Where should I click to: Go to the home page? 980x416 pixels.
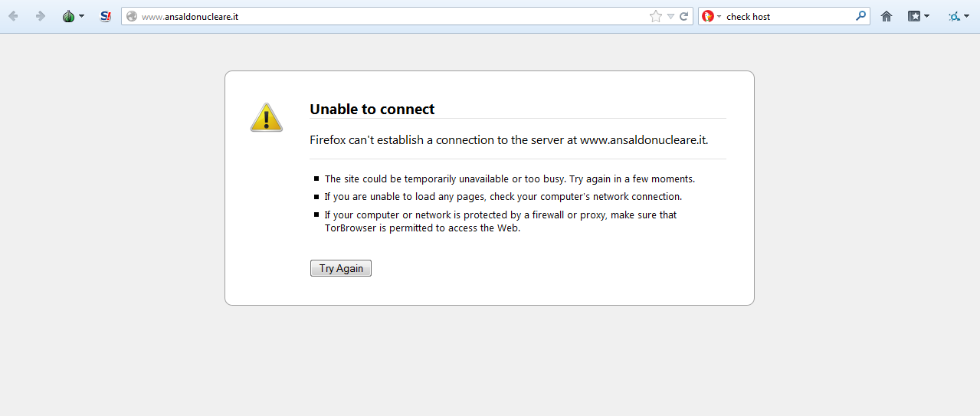click(x=887, y=16)
